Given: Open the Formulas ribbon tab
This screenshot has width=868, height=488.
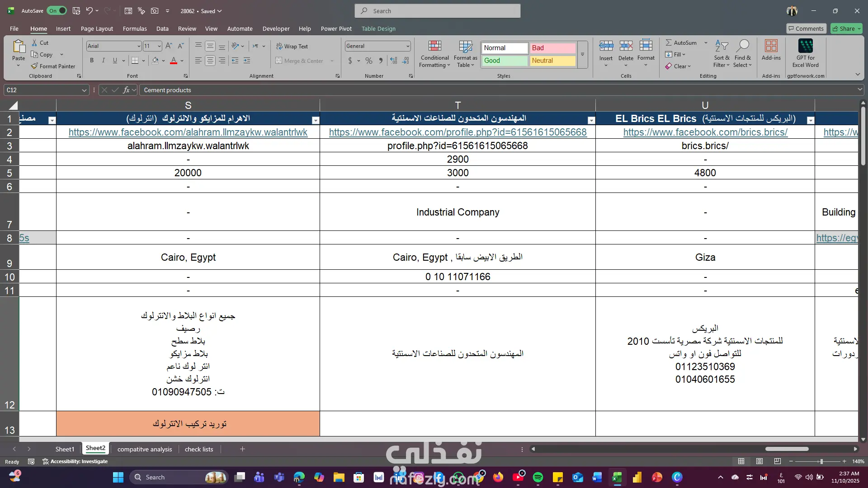Looking at the screenshot, I should point(135,28).
